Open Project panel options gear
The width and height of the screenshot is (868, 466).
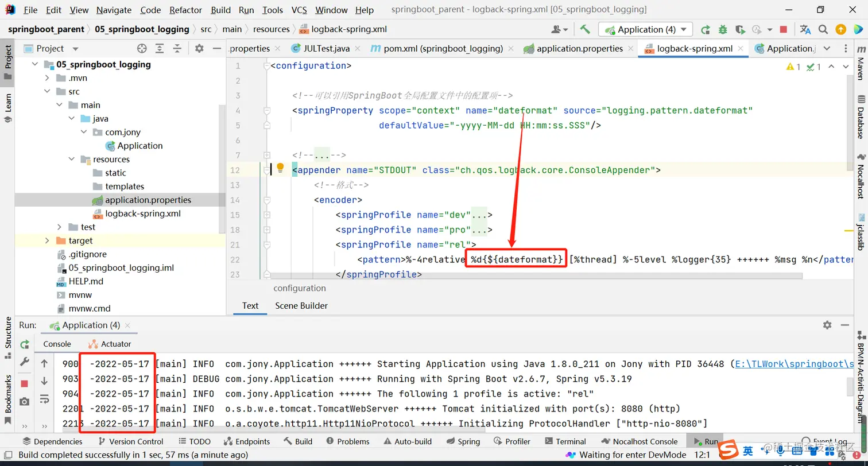(x=199, y=49)
